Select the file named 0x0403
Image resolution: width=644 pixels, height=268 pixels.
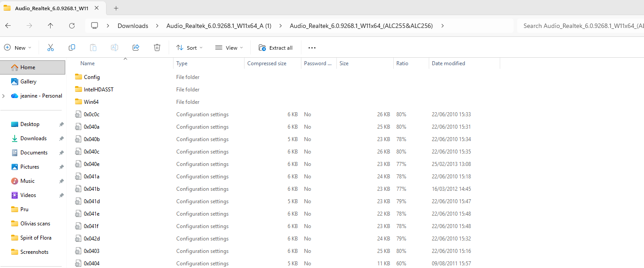[91, 251]
